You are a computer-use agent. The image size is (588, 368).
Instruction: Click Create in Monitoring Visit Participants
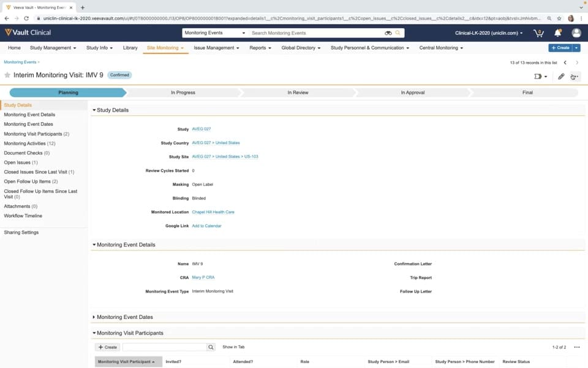coord(108,347)
